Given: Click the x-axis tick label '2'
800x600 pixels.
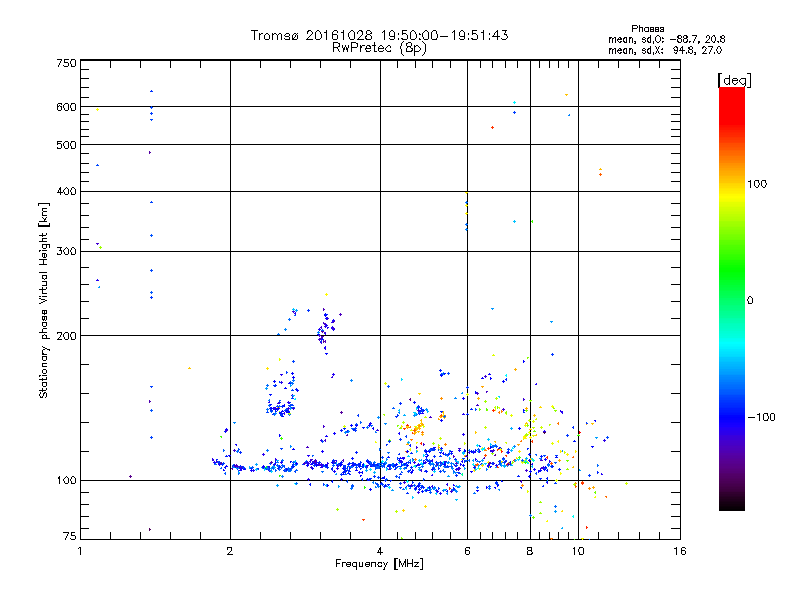Looking at the screenshot, I should [x=230, y=551].
